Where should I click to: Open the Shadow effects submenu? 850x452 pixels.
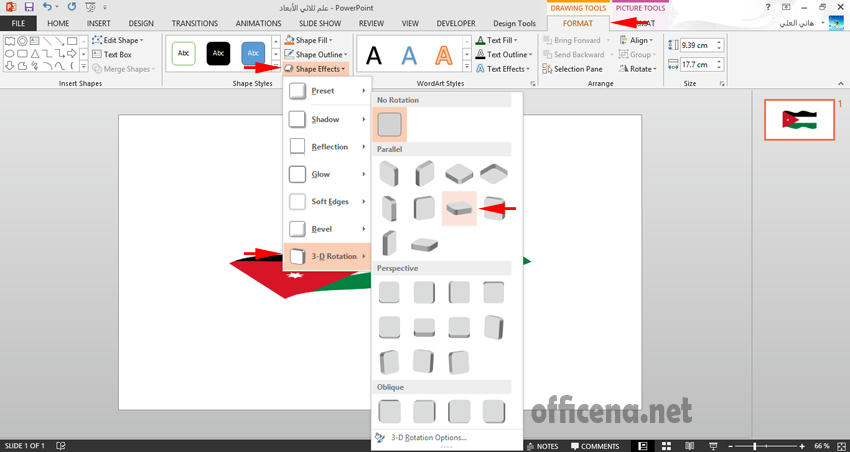(327, 119)
